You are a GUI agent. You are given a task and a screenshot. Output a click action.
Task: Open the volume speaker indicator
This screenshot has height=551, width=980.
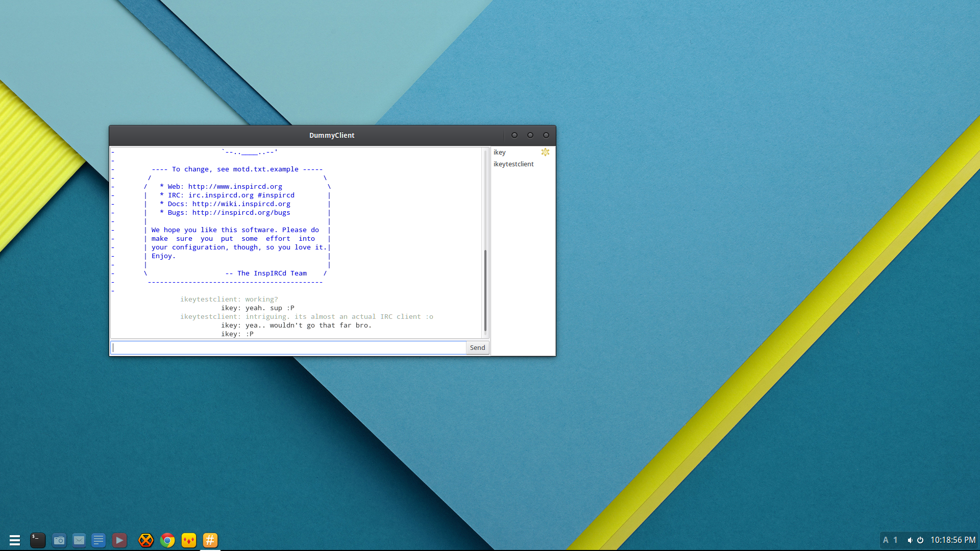(x=910, y=540)
